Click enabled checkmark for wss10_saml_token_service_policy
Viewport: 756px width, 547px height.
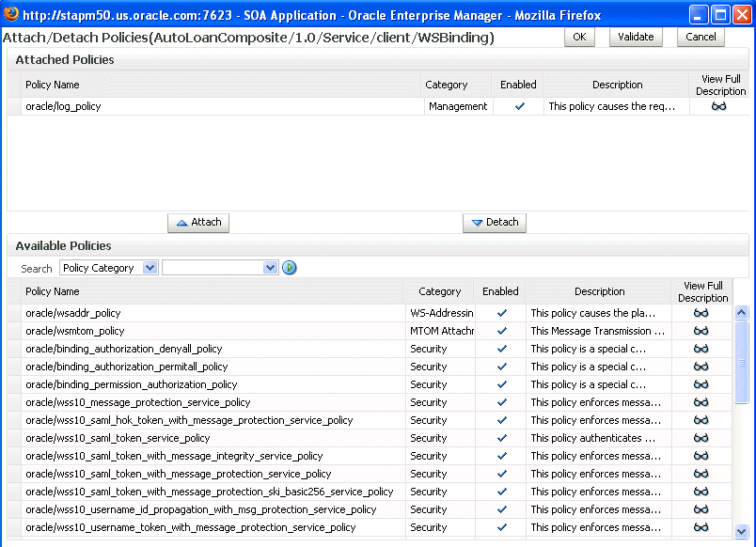pos(501,438)
